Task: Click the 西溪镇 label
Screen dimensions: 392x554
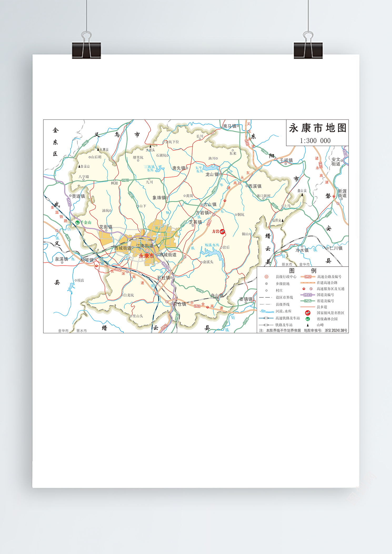Action: 255,186
